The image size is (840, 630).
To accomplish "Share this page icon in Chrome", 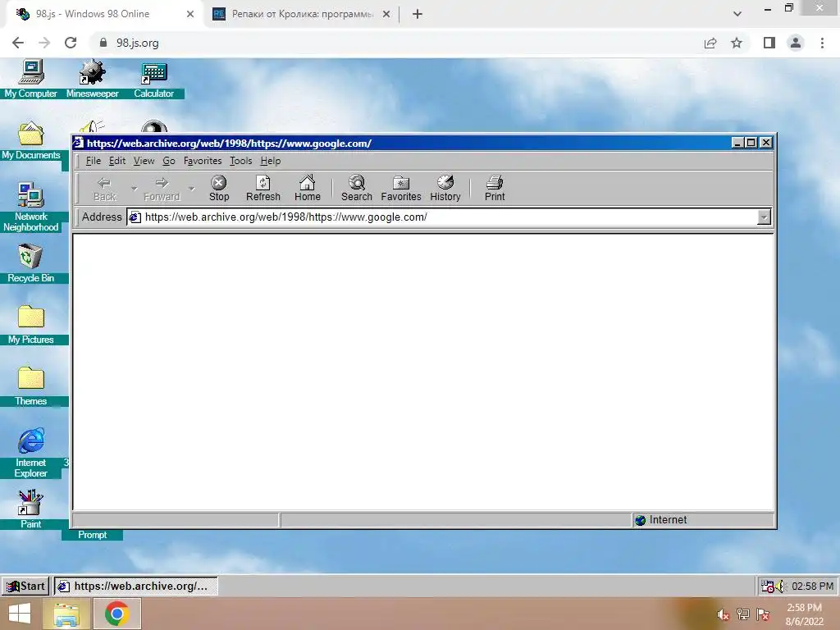I will click(x=710, y=43).
